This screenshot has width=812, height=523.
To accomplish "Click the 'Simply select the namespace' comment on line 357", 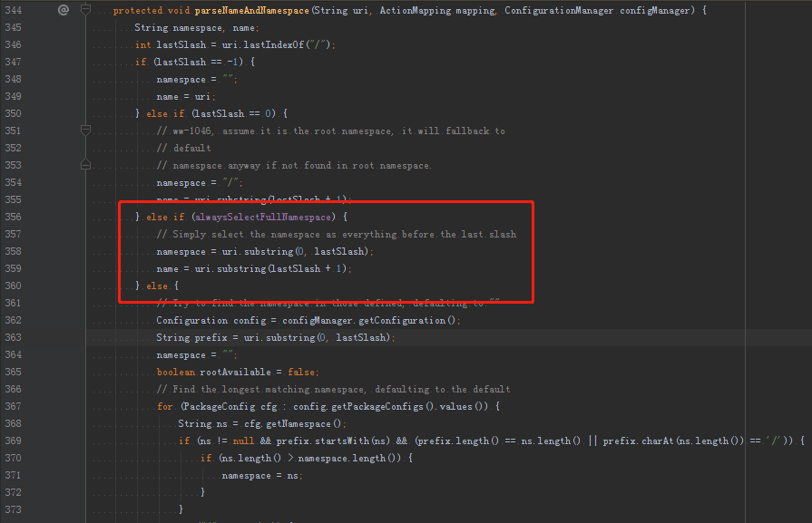I will (x=336, y=235).
